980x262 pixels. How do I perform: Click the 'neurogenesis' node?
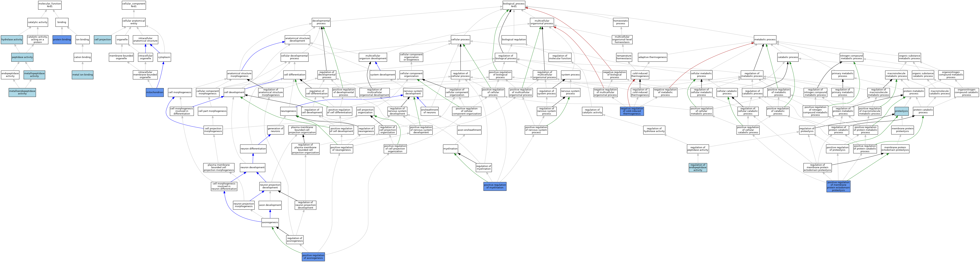pyautogui.click(x=288, y=111)
